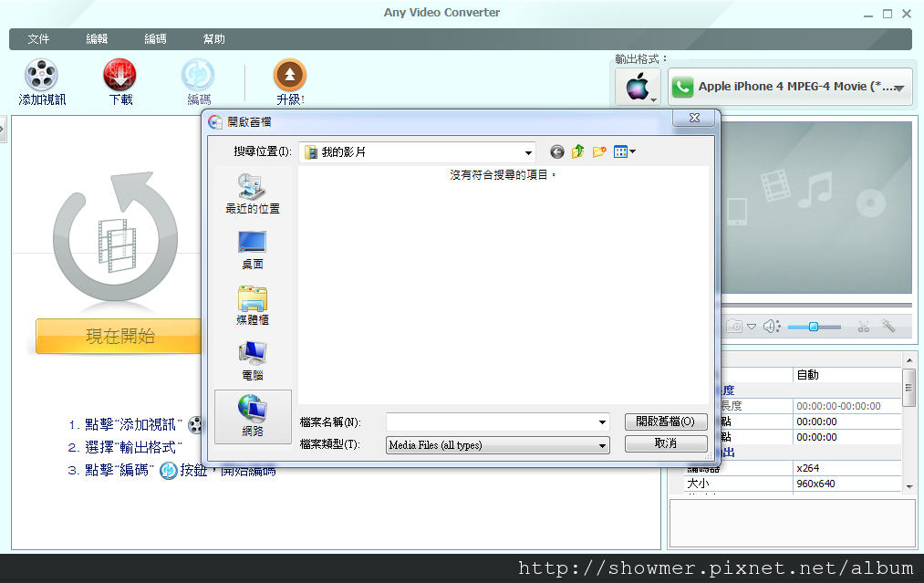Image resolution: width=924 pixels, height=583 pixels.
Task: Open the 編輯 menu
Action: pos(97,39)
